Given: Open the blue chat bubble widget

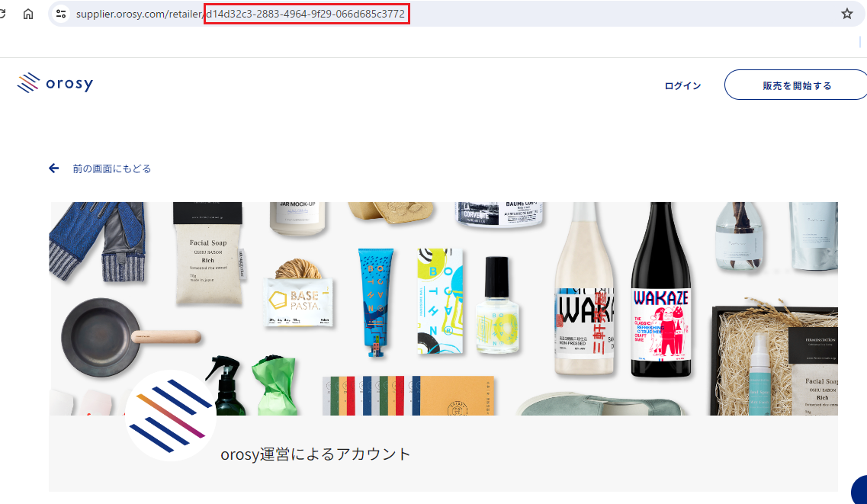Looking at the screenshot, I should (x=859, y=490).
